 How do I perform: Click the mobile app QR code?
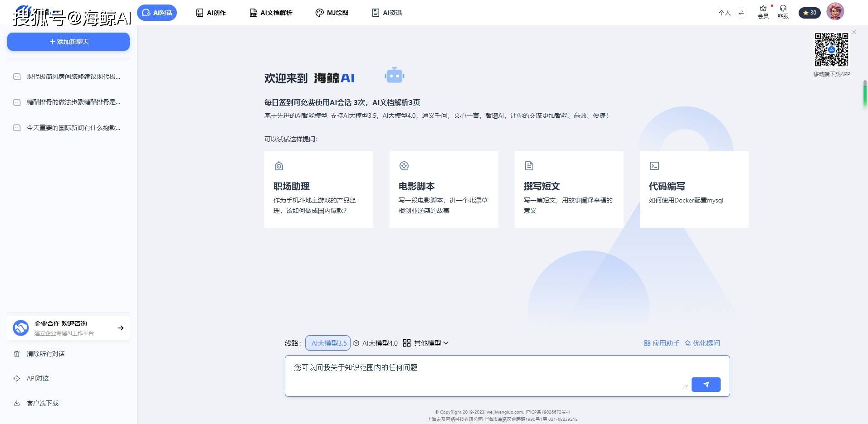tap(831, 50)
